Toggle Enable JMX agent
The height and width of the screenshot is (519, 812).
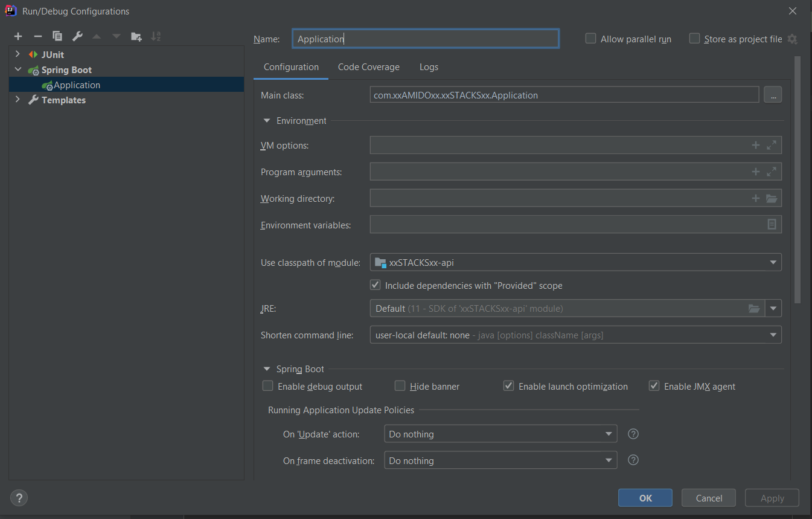[654, 385]
